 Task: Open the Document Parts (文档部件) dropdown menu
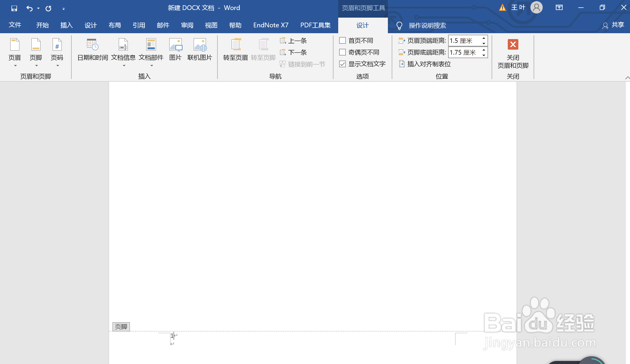tap(151, 66)
